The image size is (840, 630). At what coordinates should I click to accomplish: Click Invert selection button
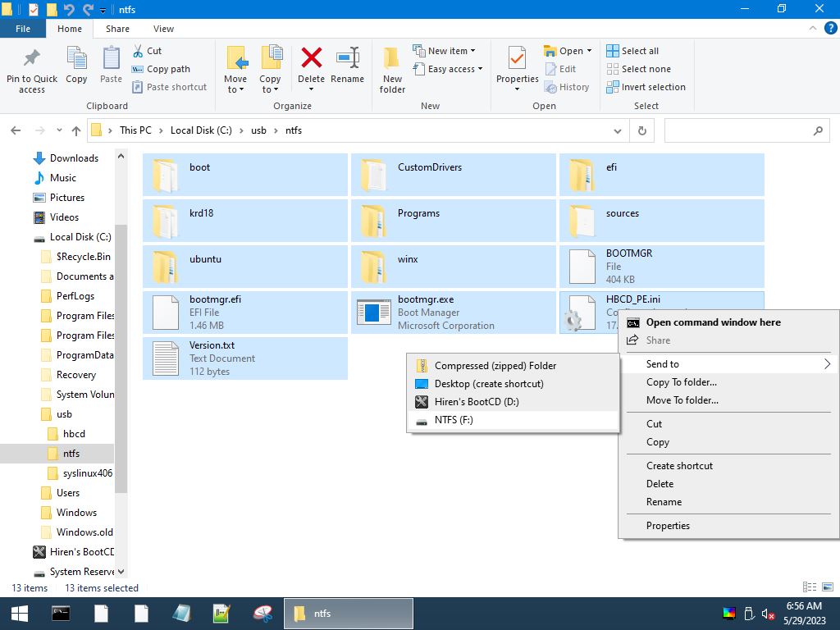(x=646, y=87)
